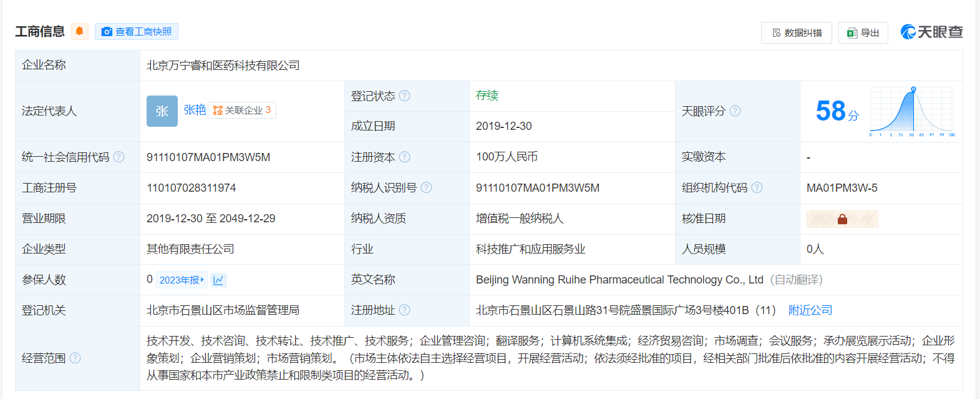Screen dimensions: 980x399
Task: Click the 58分 score value
Action: (x=837, y=111)
